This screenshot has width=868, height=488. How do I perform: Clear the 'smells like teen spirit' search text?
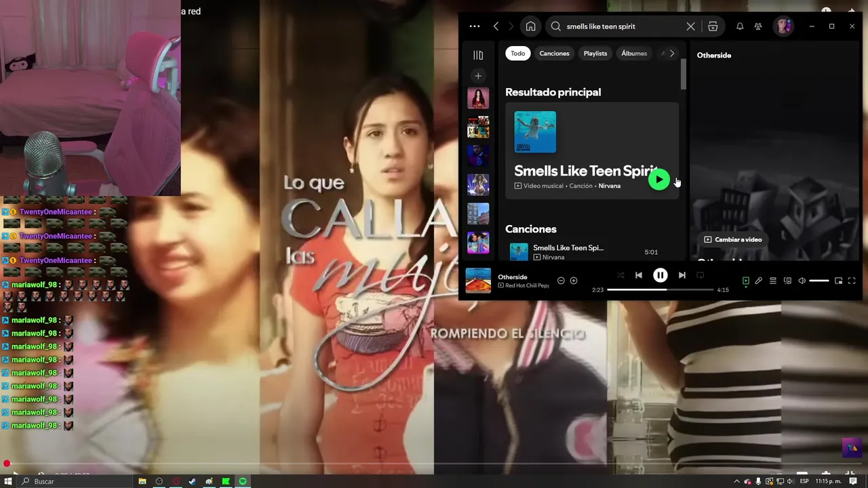[x=690, y=26]
